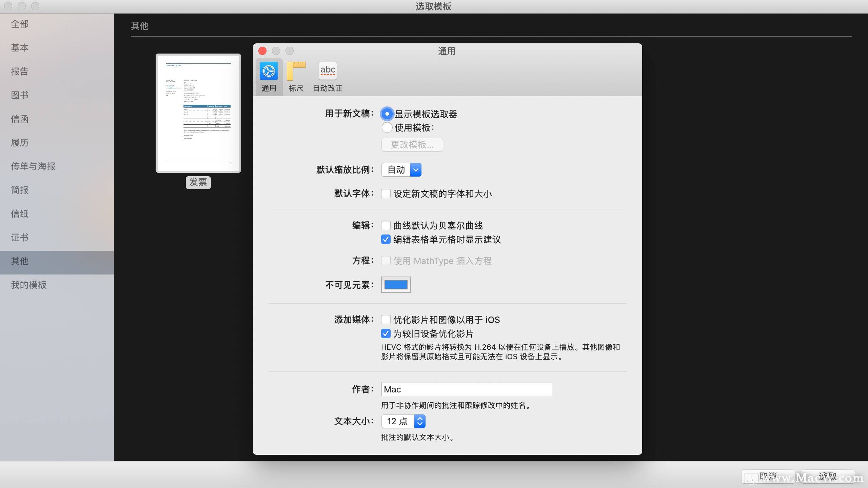Select the 发票 invoice template thumbnail
This screenshot has height=488, width=868.
198,113
